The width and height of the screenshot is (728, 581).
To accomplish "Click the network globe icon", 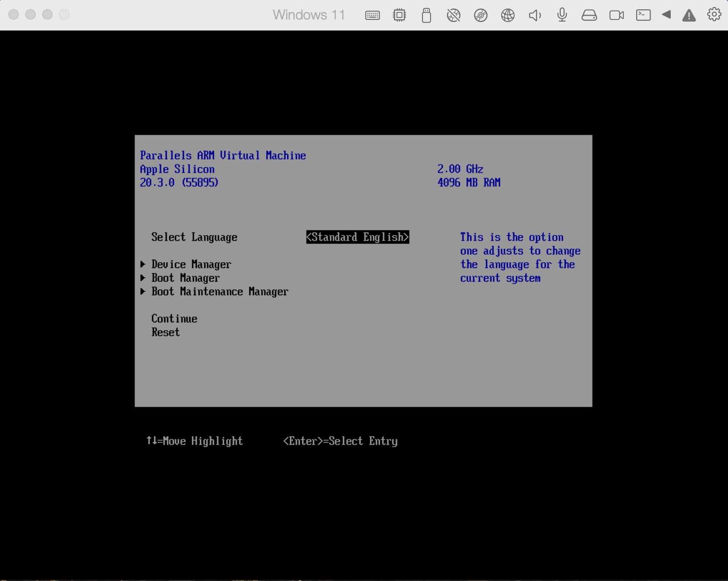I will pos(507,16).
